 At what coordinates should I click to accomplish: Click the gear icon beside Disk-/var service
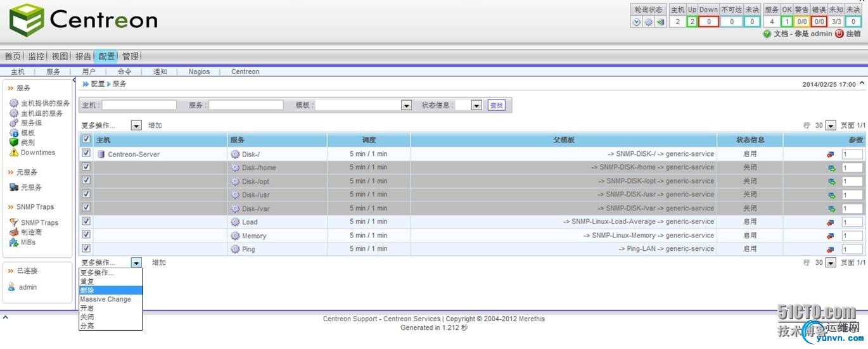(x=235, y=208)
